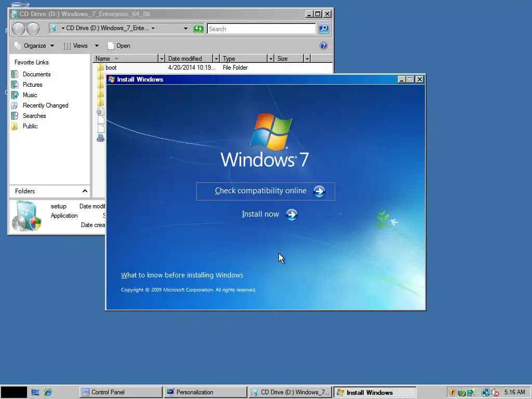Select the boot folder row
Viewport: 532px width, 399px height.
[212, 68]
